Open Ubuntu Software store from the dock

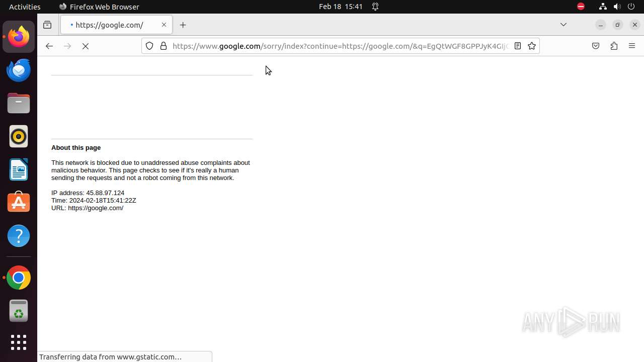(19, 203)
